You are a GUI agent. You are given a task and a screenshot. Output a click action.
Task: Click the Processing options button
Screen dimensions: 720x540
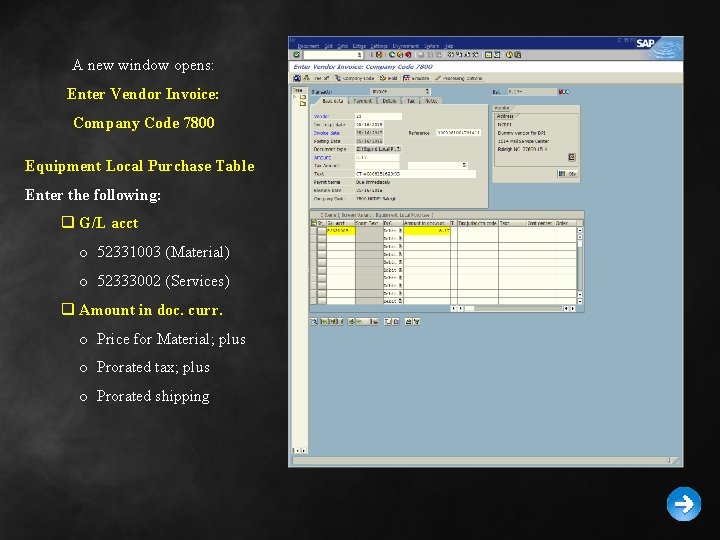[459, 78]
